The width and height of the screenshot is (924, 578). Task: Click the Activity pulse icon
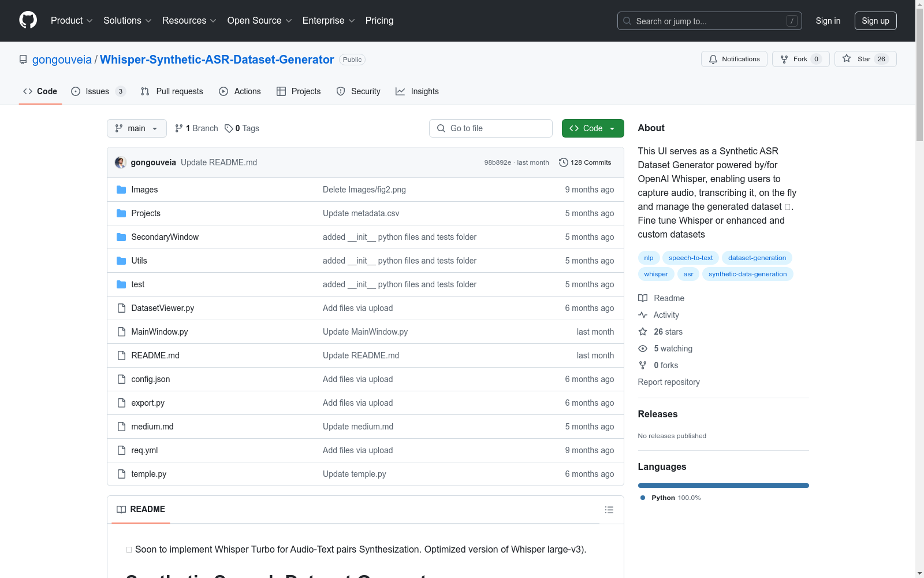point(643,315)
